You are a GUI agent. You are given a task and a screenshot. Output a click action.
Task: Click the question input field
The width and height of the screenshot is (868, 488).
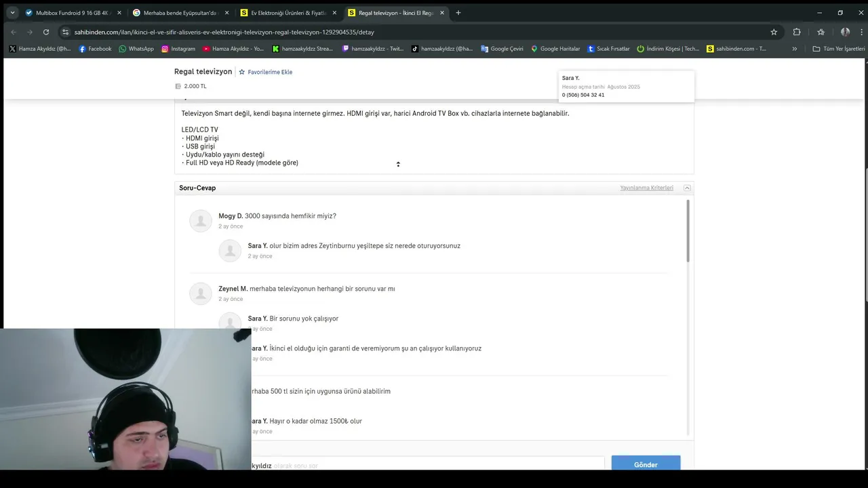[x=427, y=465]
